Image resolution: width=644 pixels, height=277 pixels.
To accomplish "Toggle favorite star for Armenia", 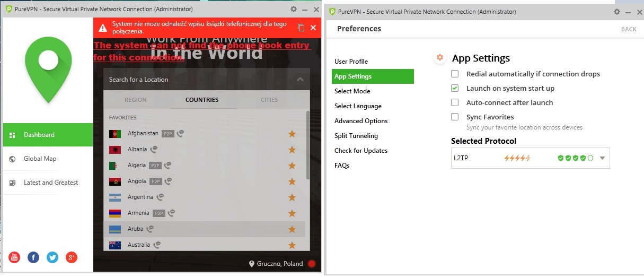I will (292, 213).
